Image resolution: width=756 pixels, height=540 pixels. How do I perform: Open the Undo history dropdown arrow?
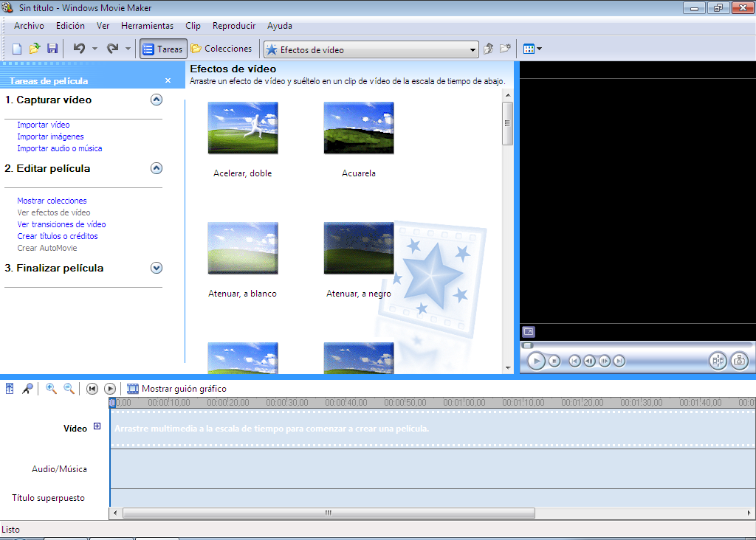pyautogui.click(x=94, y=49)
